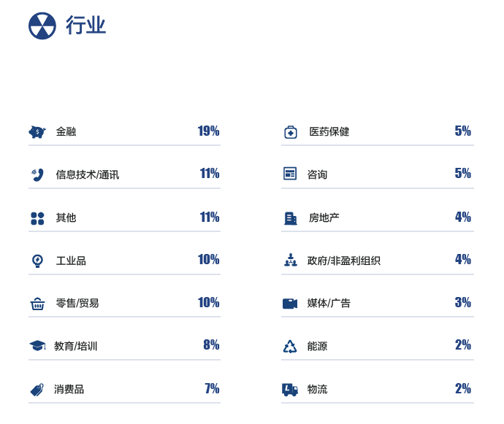
Task: Click the shopping basket icon for 零售/贸易
Action: [x=37, y=304]
